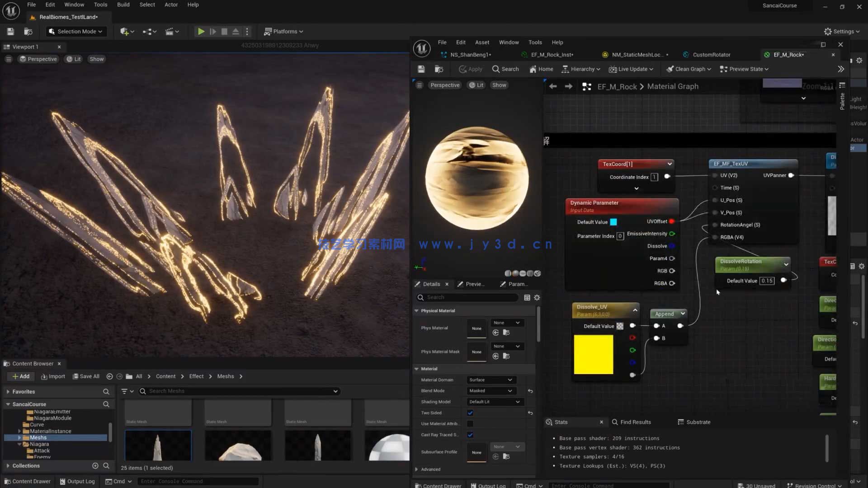This screenshot has height=488, width=868.
Task: Open Browse to asset in Content Browser
Action: tap(439, 69)
